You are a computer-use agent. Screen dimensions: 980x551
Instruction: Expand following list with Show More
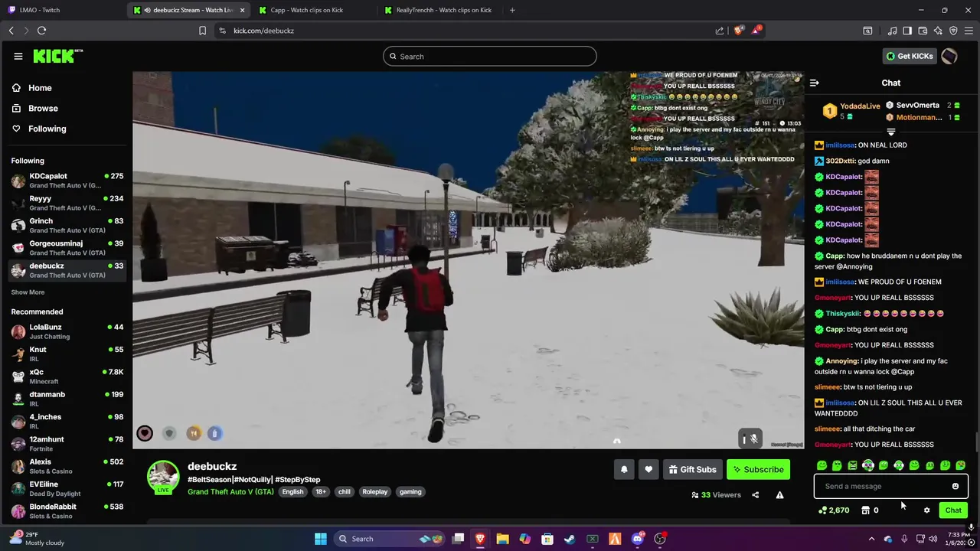[x=28, y=292]
